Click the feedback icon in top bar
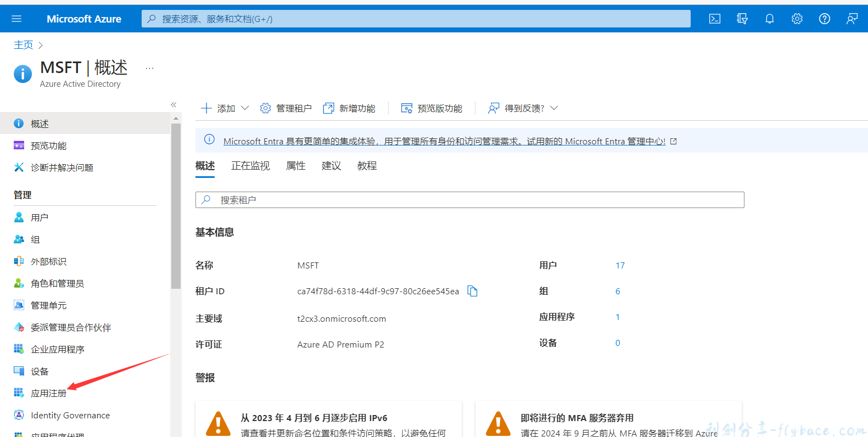The width and height of the screenshot is (868, 437). point(852,19)
